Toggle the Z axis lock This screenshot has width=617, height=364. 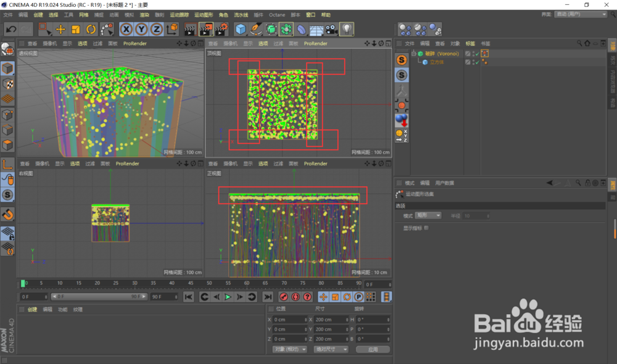click(x=157, y=30)
